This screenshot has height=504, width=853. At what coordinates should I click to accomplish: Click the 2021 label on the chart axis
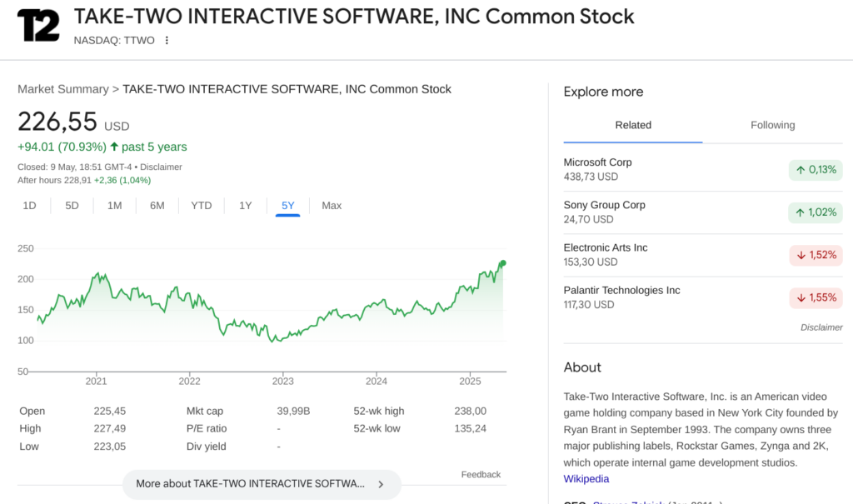pos(97,381)
